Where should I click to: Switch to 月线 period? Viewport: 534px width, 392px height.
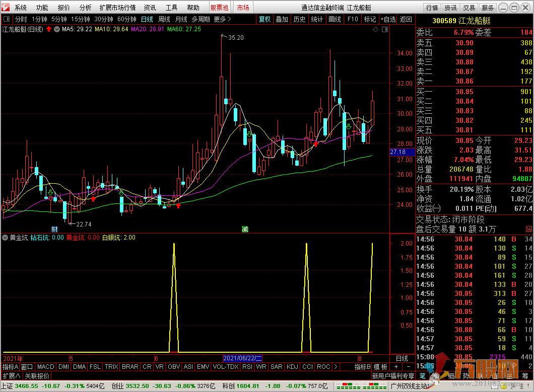click(x=181, y=19)
